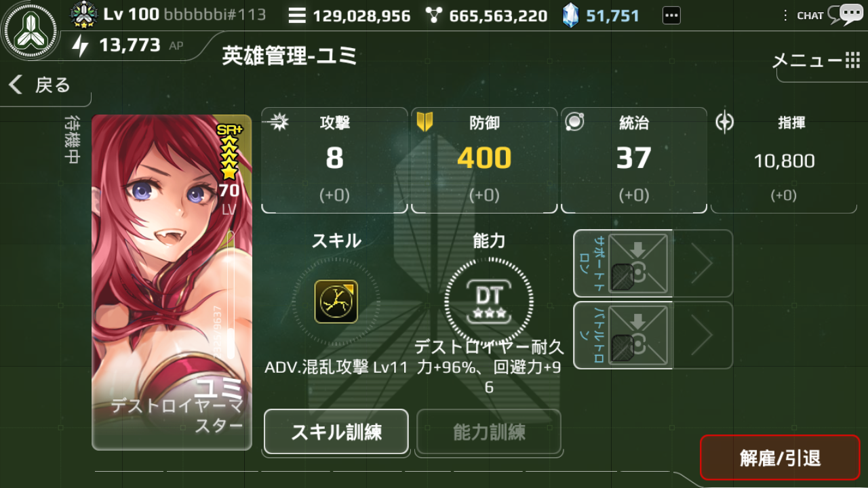Viewport: 868px width, 488px height.
Task: Tap the vertical dots options icon
Action: point(786,15)
